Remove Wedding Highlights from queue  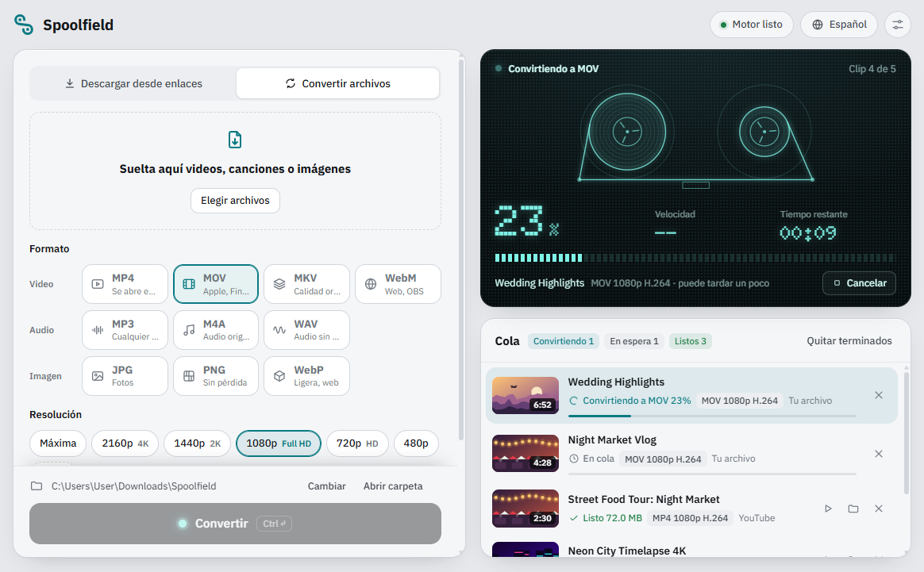(879, 395)
